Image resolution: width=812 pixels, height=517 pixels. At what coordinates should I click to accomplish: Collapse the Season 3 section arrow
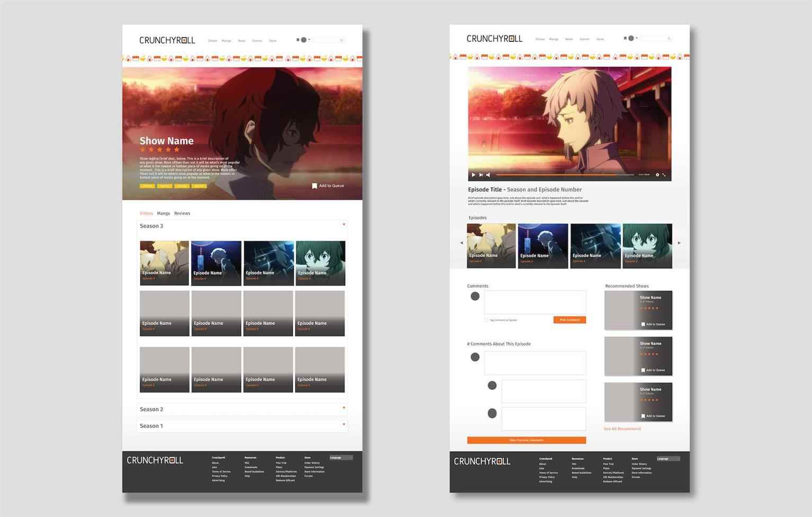click(344, 225)
